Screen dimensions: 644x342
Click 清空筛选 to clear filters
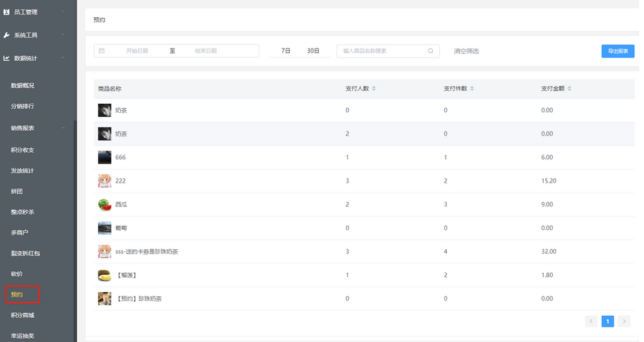[x=466, y=51]
